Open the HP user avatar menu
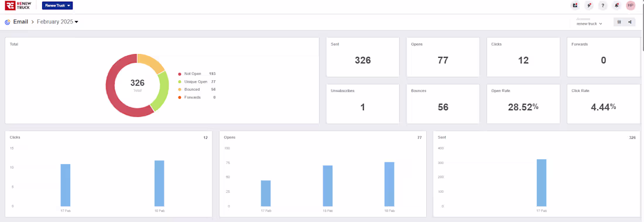The image size is (644, 222). coord(631,5)
